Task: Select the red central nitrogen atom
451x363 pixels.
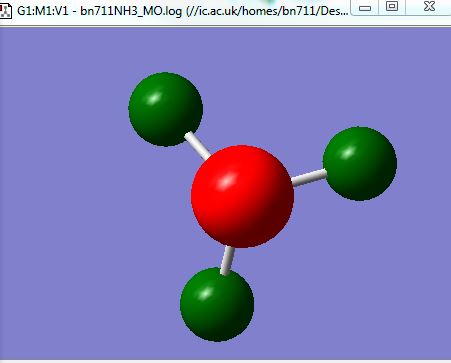Action: [x=242, y=197]
